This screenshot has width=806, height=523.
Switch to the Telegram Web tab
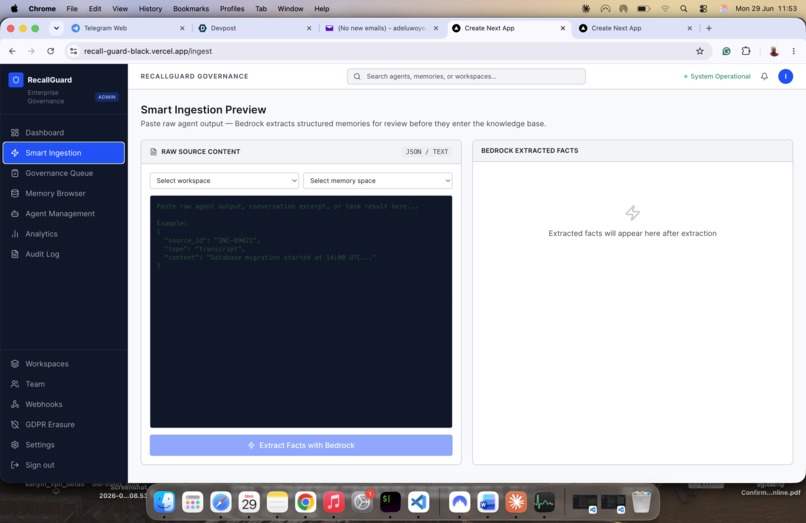(x=127, y=28)
